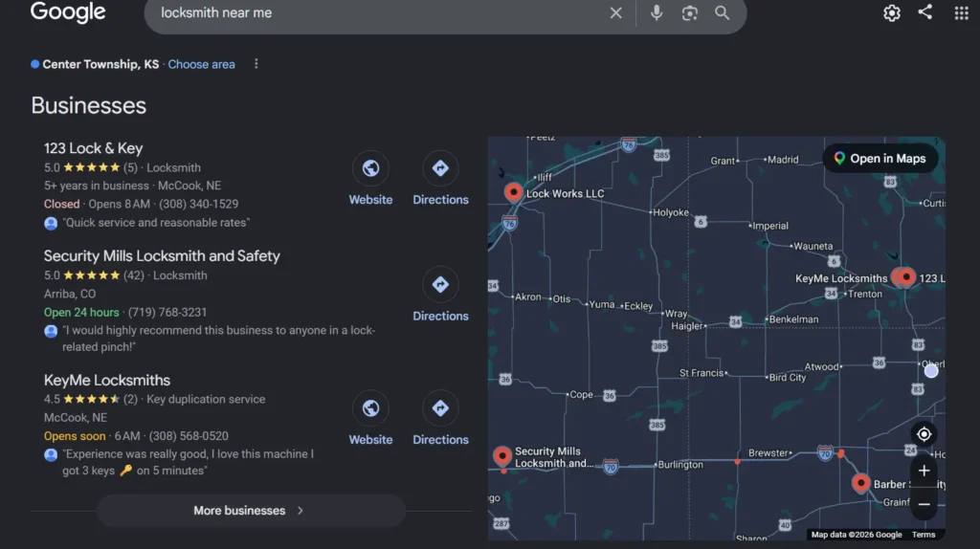
Task: Click the Choose area link
Action: 201,64
